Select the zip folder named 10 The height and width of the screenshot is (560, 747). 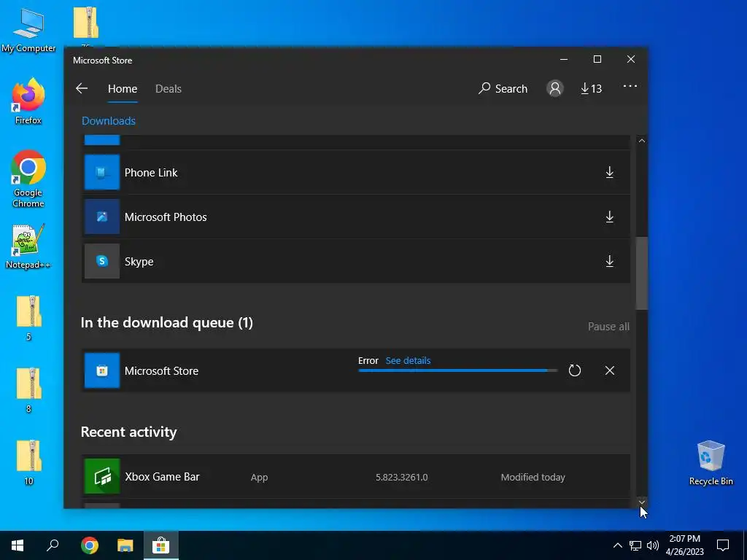(28, 462)
